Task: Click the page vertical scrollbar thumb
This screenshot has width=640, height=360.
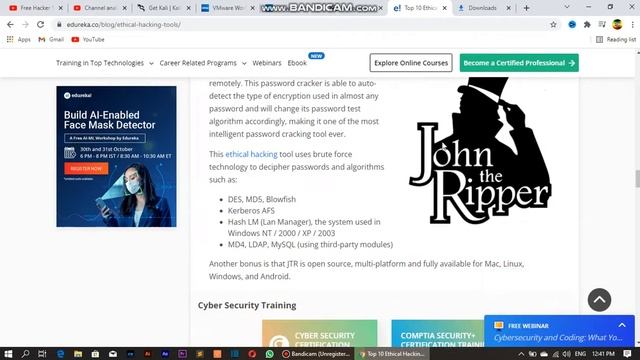Action: pyautogui.click(x=637, y=179)
